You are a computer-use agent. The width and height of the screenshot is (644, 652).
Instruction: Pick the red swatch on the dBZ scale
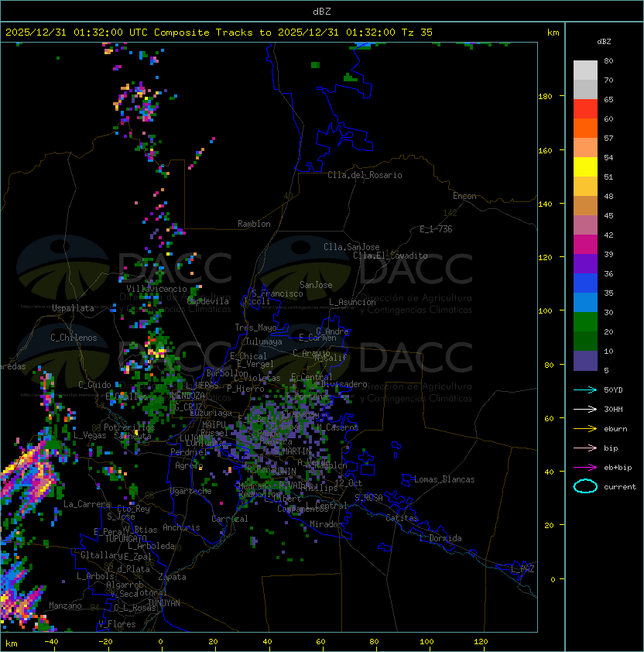coord(585,109)
